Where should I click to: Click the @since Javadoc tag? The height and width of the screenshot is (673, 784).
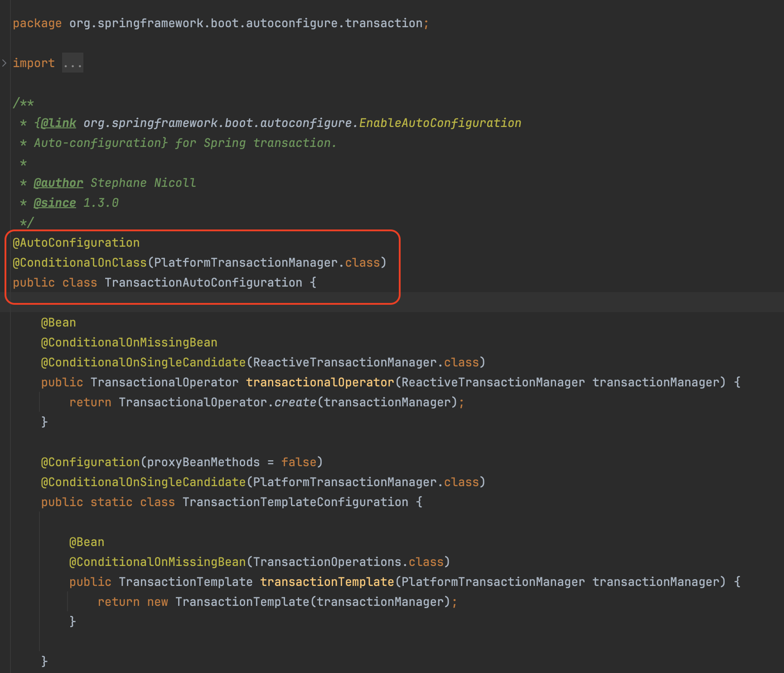coord(55,203)
